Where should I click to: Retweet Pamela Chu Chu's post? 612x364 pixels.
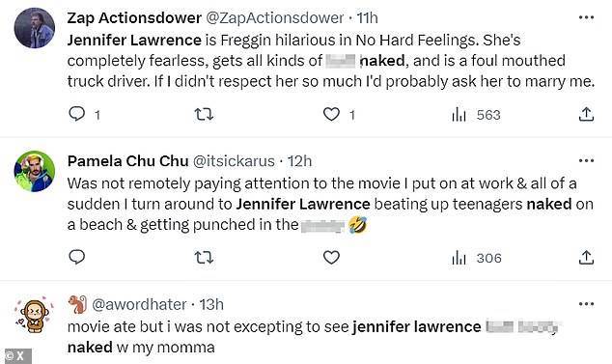tap(204, 258)
